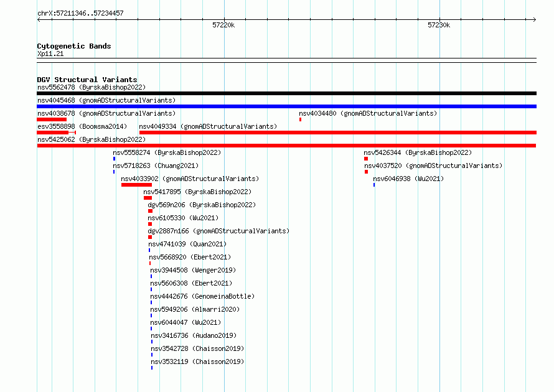
Task: Click the red nsv5425062 variant bar
Action: click(286, 146)
